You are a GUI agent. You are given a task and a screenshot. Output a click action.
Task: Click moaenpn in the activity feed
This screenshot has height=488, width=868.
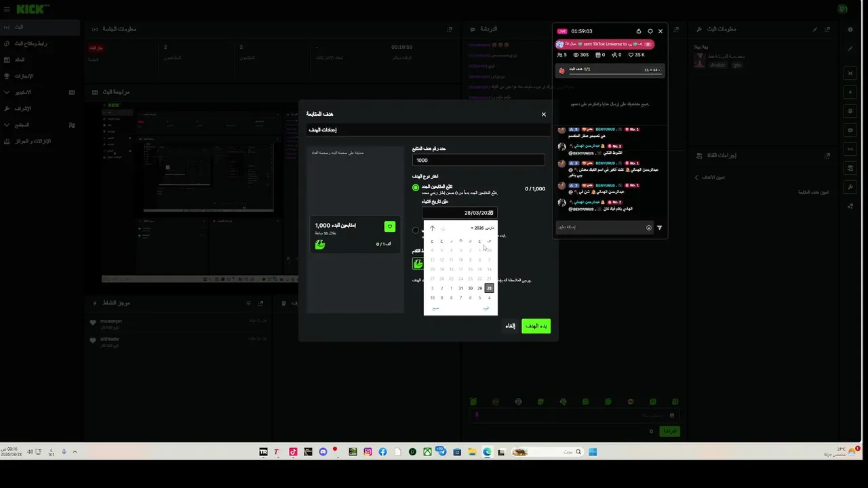(x=111, y=321)
